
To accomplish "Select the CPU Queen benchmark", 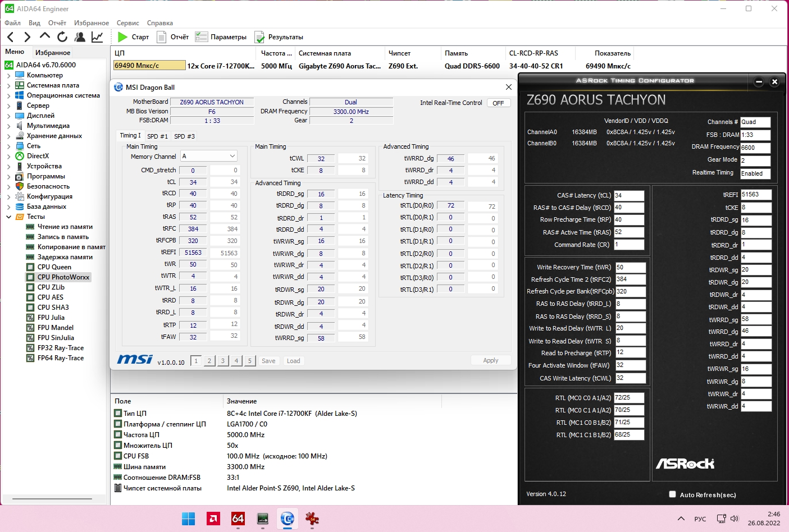I will click(x=54, y=267).
